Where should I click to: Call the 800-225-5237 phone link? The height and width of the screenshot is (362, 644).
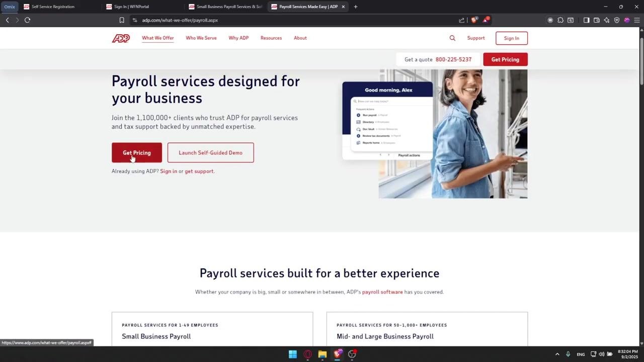(x=453, y=59)
